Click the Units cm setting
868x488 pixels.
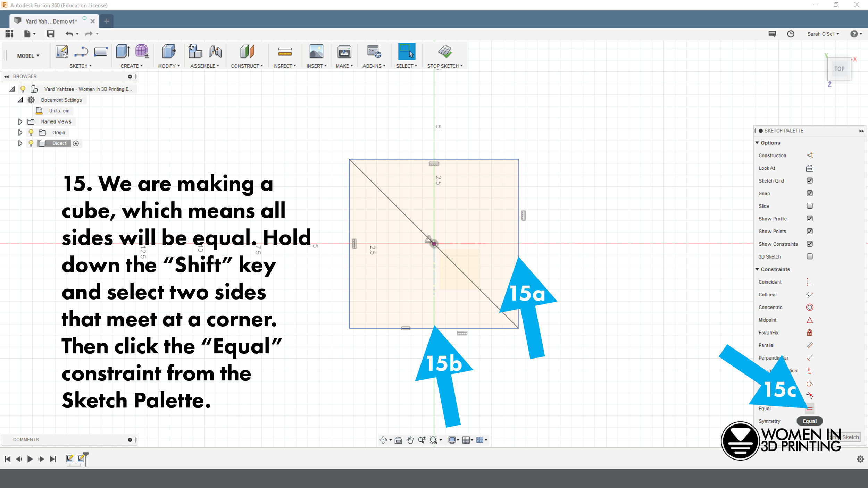[59, 111]
